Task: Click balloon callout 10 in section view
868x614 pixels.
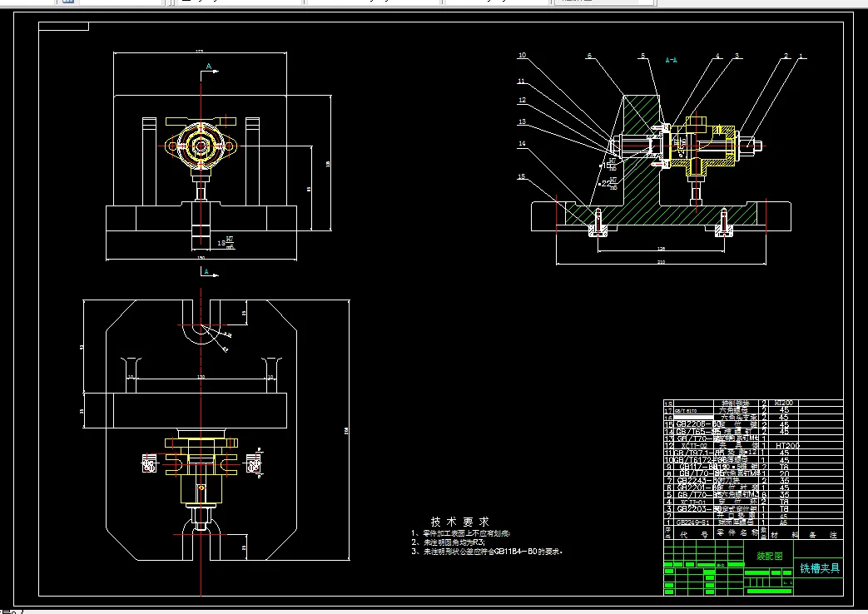Action: 522,55
